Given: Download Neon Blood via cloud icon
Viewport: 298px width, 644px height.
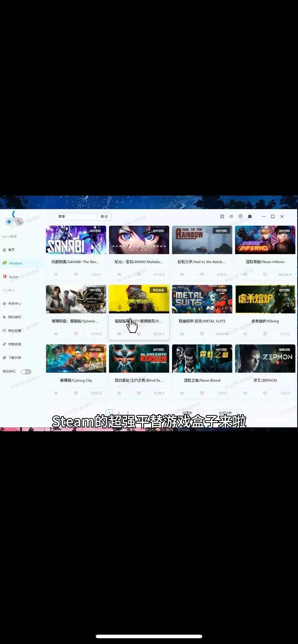Looking at the screenshot, I should pos(182,393).
